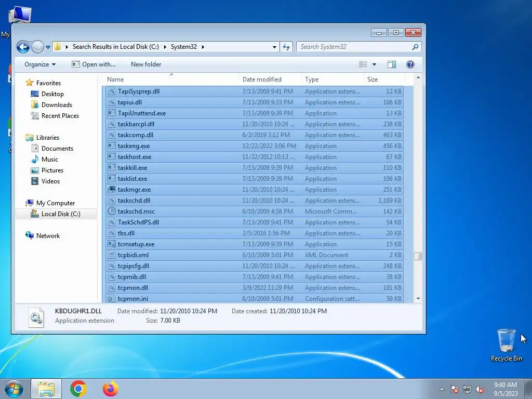Open the Music library
This screenshot has height=399, width=532.
point(49,159)
